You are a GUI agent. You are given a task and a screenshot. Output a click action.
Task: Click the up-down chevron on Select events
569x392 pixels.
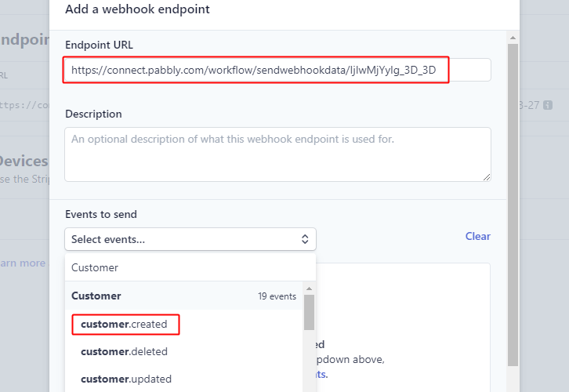coord(305,239)
